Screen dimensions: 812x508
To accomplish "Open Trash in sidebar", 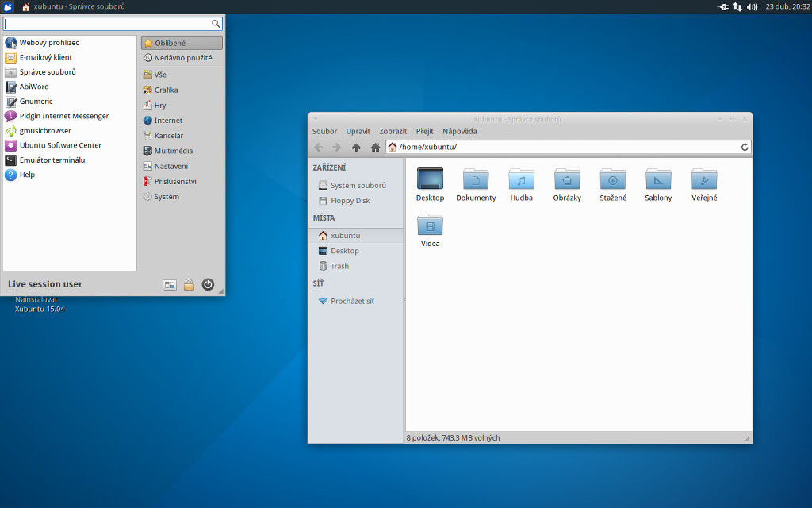I will [x=356, y=266].
